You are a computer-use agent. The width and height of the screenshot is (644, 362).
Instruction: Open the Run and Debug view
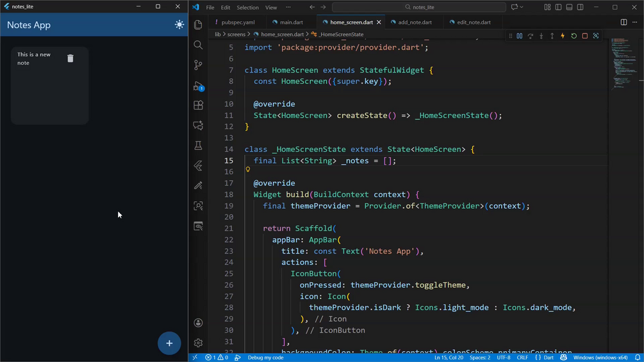coord(198,85)
